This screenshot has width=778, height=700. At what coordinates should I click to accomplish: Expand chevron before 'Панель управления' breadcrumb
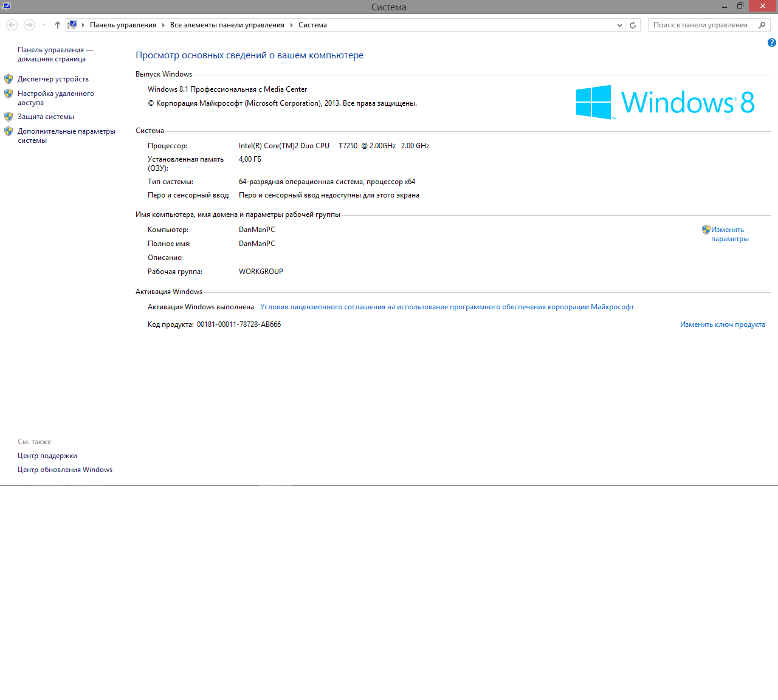tap(83, 25)
